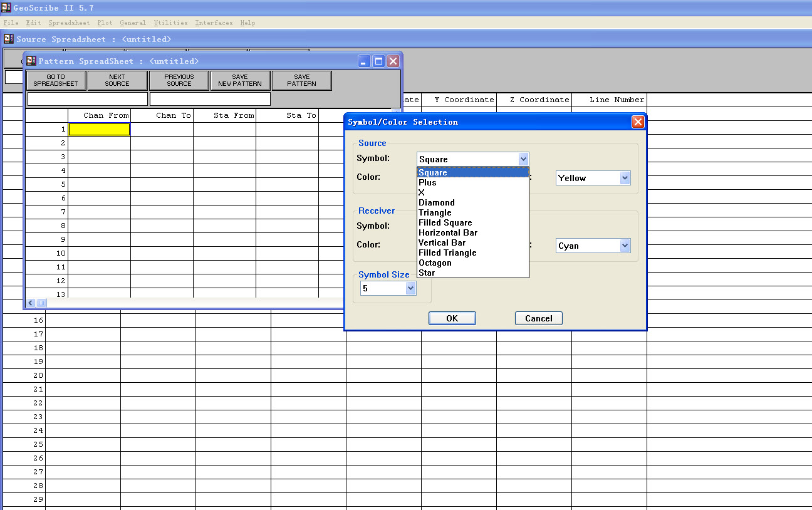Click the text field below PREVIOUS SOURCE
812x510 pixels.
coord(210,99)
